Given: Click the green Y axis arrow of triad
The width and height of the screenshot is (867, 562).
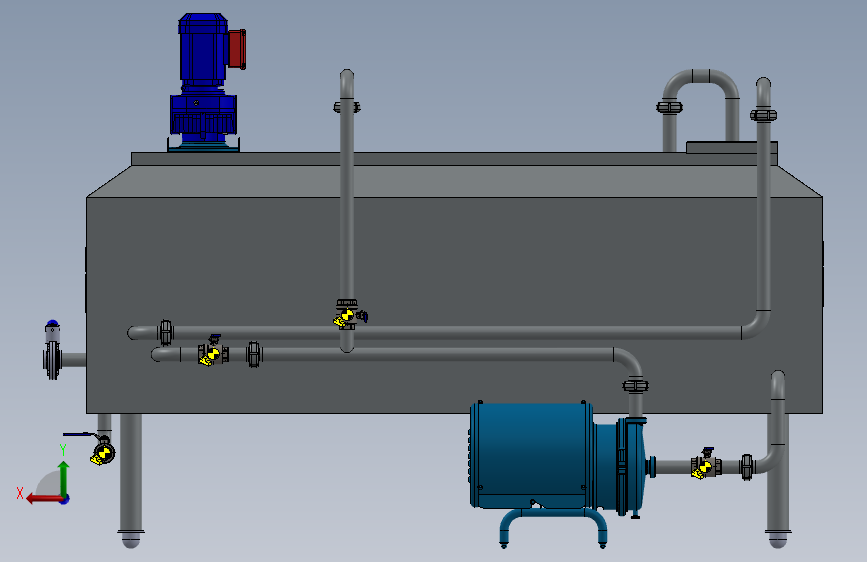Looking at the screenshot, I should [x=64, y=477].
